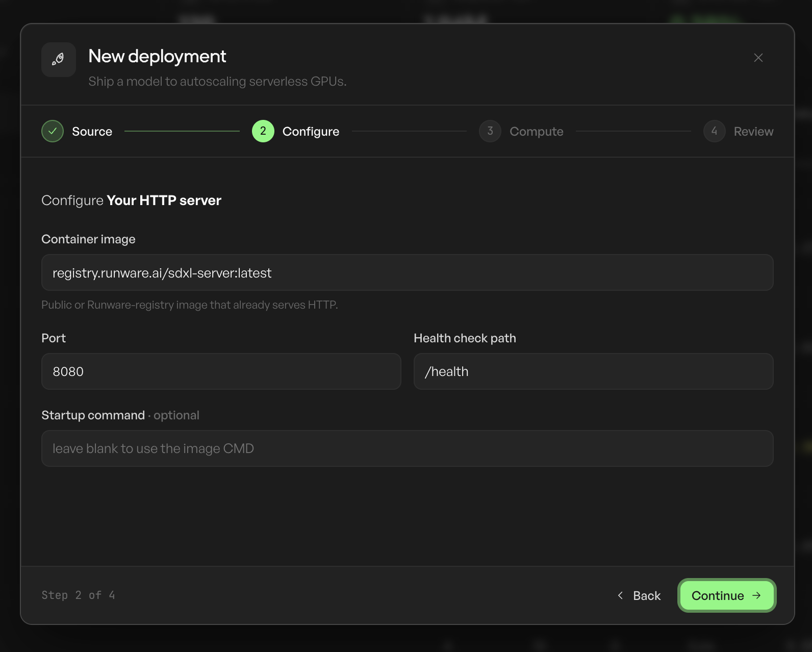The height and width of the screenshot is (652, 812).
Task: Click the Port input field
Action: pyautogui.click(x=221, y=371)
